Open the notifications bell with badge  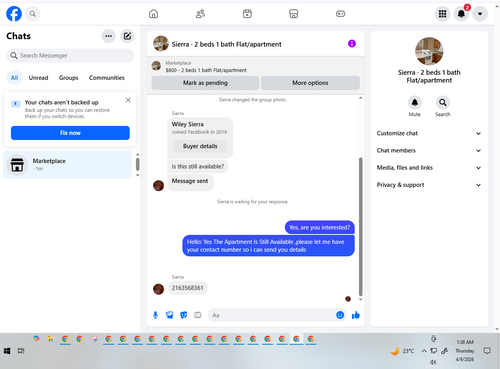pos(461,14)
